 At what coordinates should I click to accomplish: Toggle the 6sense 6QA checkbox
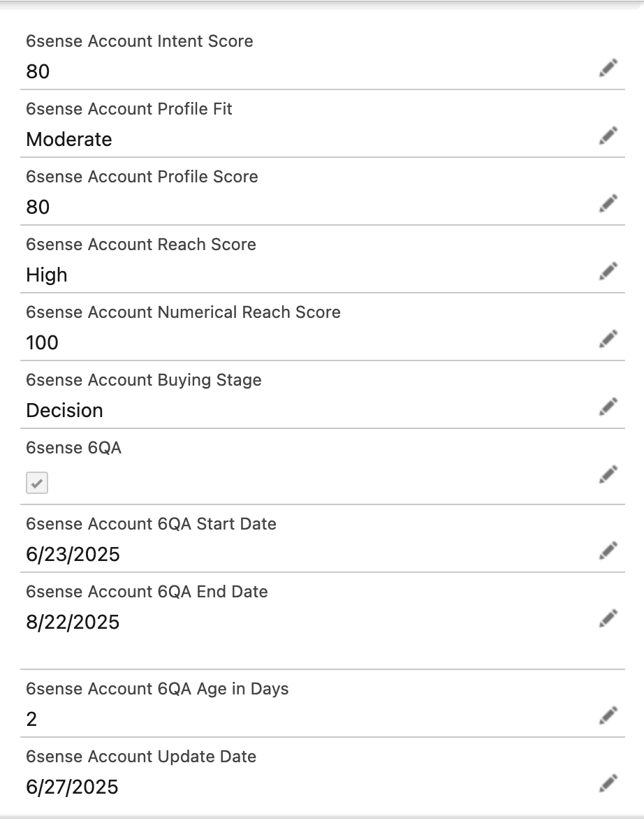click(x=37, y=483)
